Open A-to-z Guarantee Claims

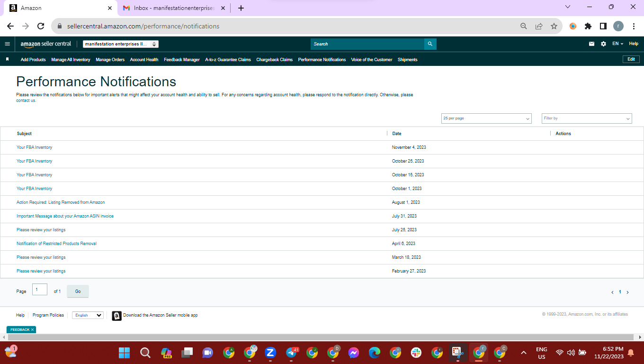(x=228, y=60)
